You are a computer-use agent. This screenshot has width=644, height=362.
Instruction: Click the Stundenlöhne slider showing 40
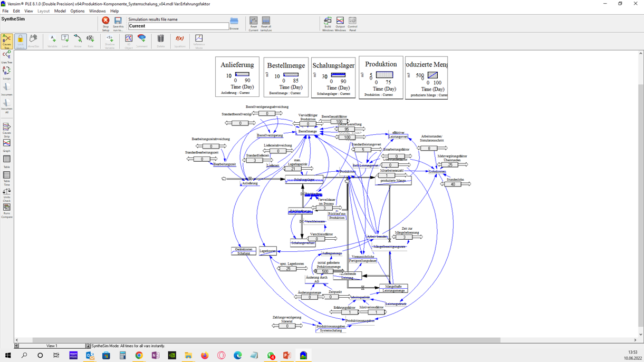point(455,184)
